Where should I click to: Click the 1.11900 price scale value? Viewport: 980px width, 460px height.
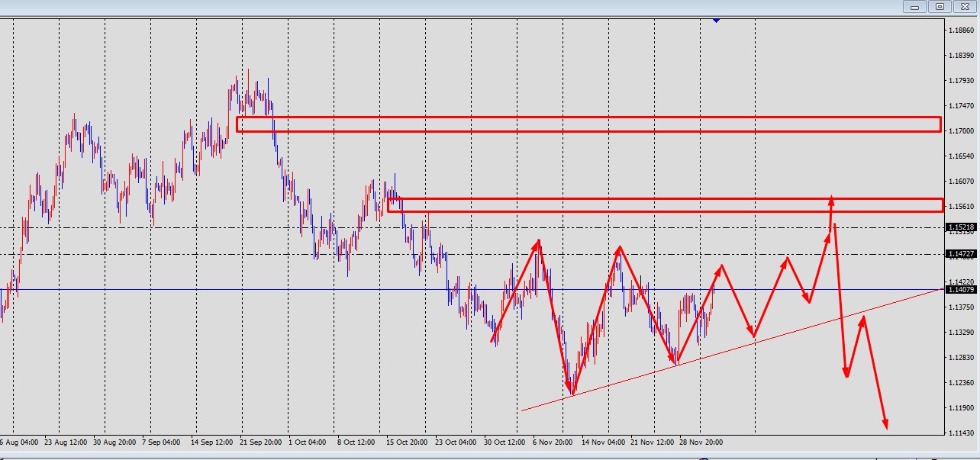[x=961, y=408]
